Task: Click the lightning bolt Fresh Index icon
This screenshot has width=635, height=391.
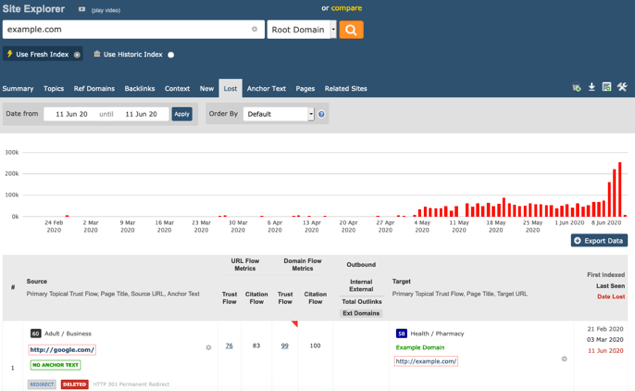Action: coord(10,54)
